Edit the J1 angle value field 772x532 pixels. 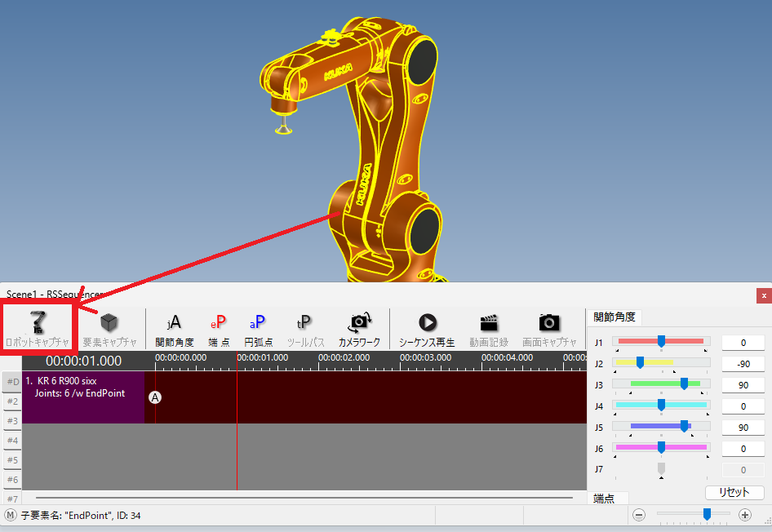point(743,343)
